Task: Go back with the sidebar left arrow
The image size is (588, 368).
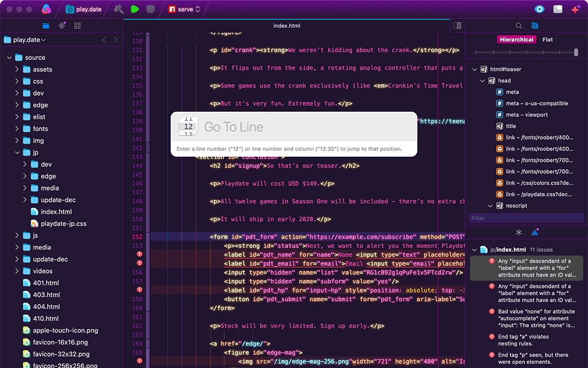Action: pyautogui.click(x=104, y=40)
